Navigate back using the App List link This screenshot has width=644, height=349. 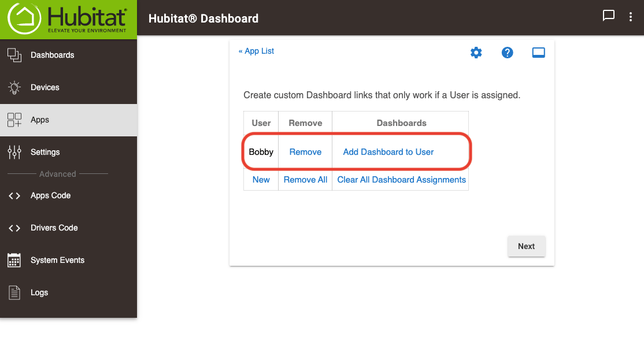256,51
